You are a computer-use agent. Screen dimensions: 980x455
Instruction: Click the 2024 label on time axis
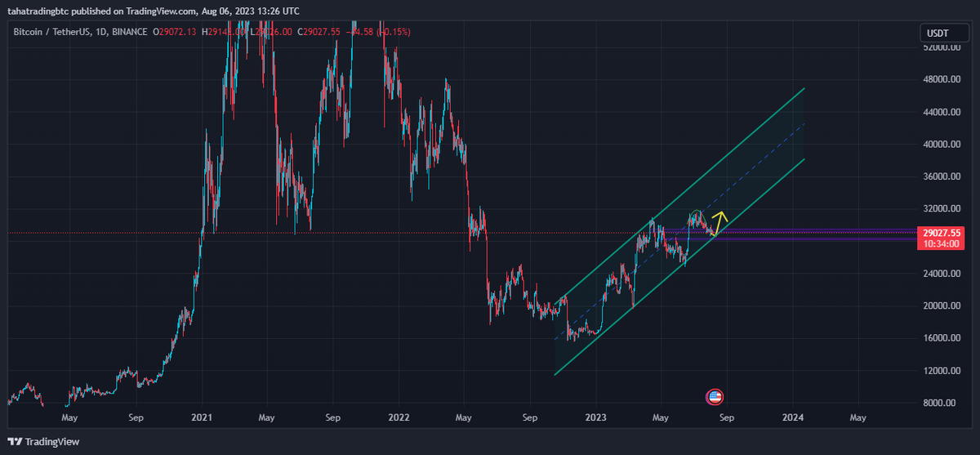coord(793,417)
